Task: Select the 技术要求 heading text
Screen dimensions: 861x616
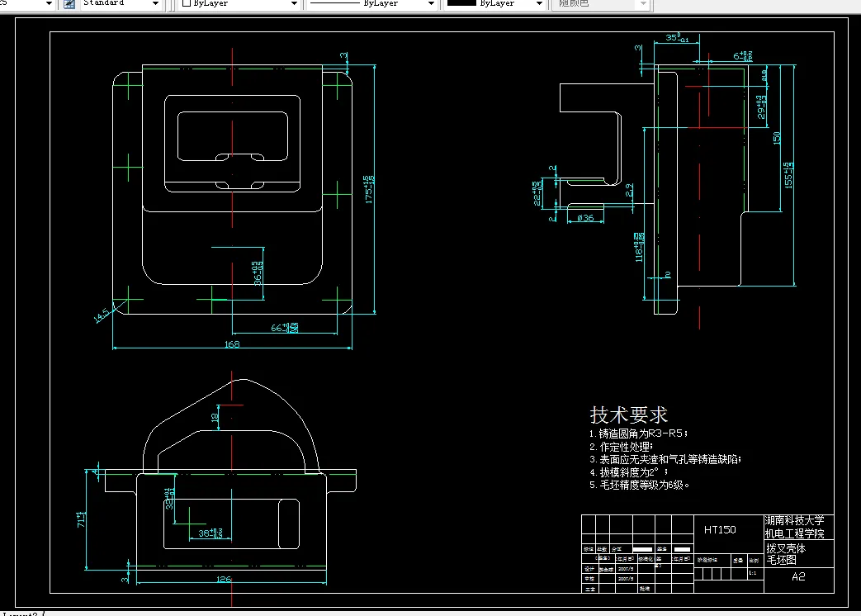Action: point(628,415)
